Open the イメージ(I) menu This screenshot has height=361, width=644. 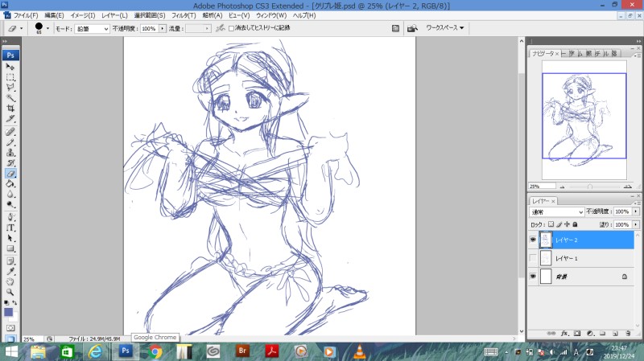(83, 15)
